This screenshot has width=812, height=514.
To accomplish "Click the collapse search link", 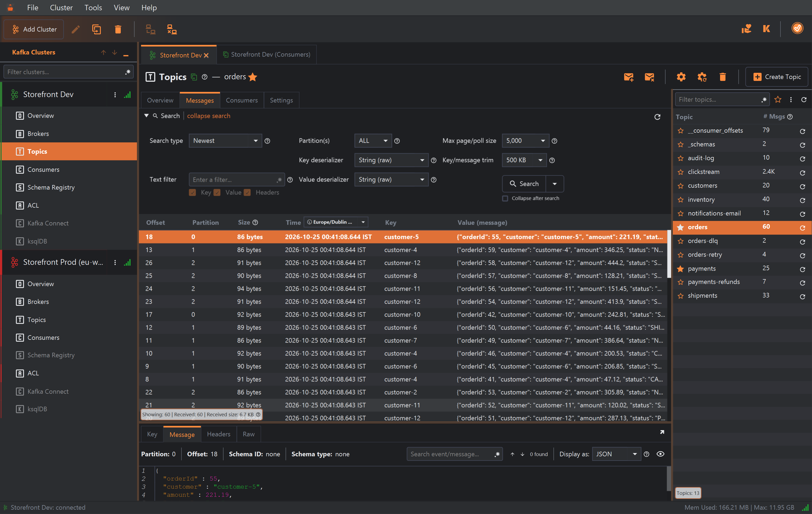I will (208, 116).
